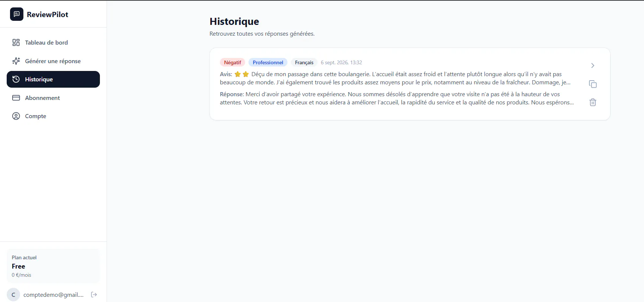Click the ReviewPilot brand name

click(48, 14)
